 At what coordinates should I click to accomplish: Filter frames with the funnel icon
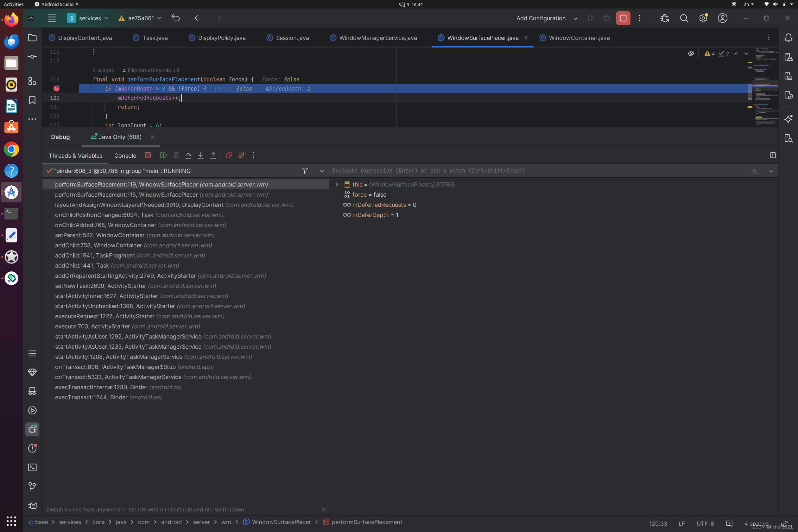305,171
